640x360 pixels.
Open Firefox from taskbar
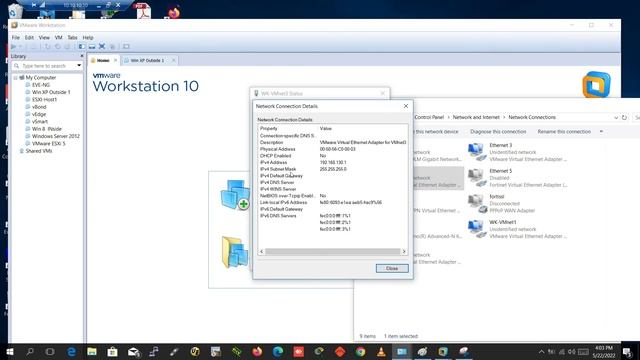click(x=257, y=352)
